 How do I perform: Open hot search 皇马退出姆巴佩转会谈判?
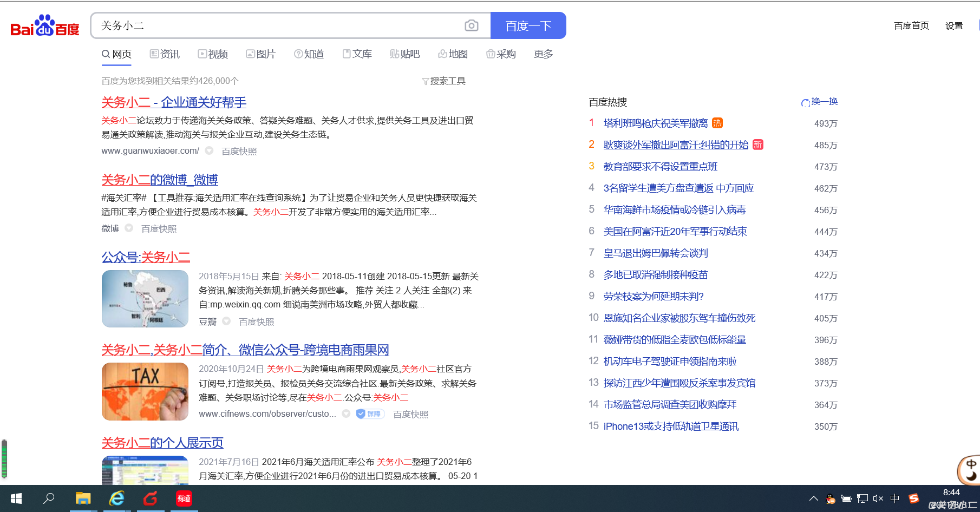point(656,253)
